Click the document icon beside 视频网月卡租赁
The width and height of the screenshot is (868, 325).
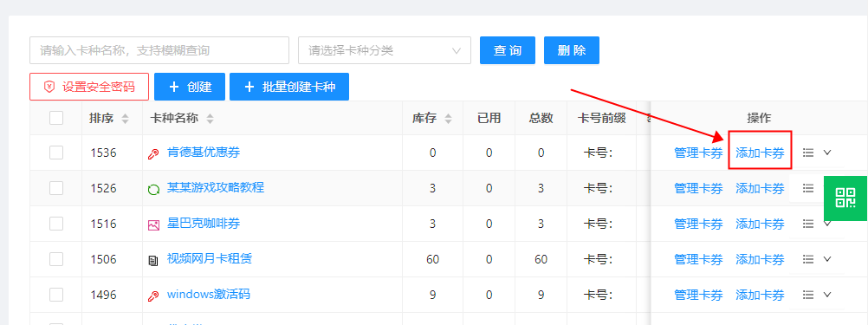click(x=153, y=260)
